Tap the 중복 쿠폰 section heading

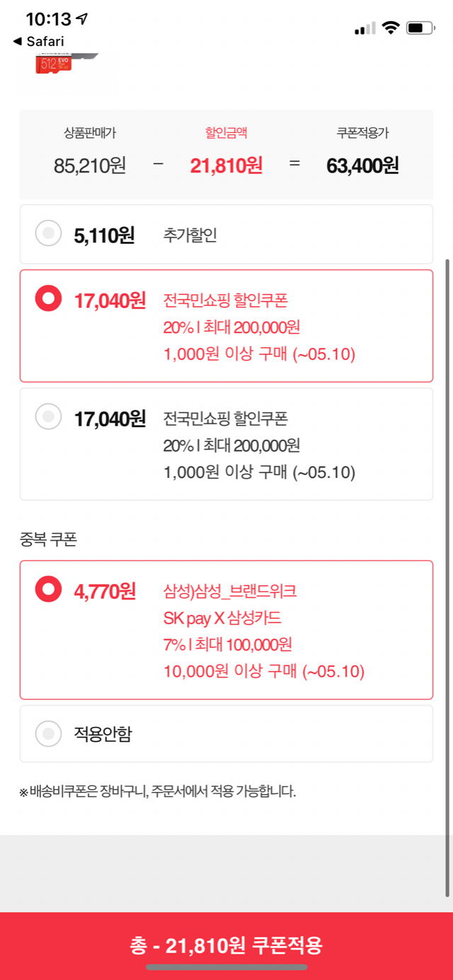click(48, 540)
